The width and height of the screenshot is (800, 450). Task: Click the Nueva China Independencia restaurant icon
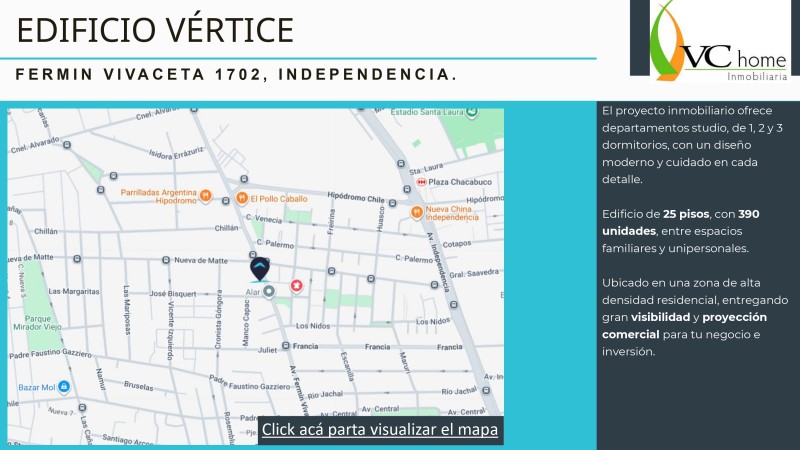[417, 212]
